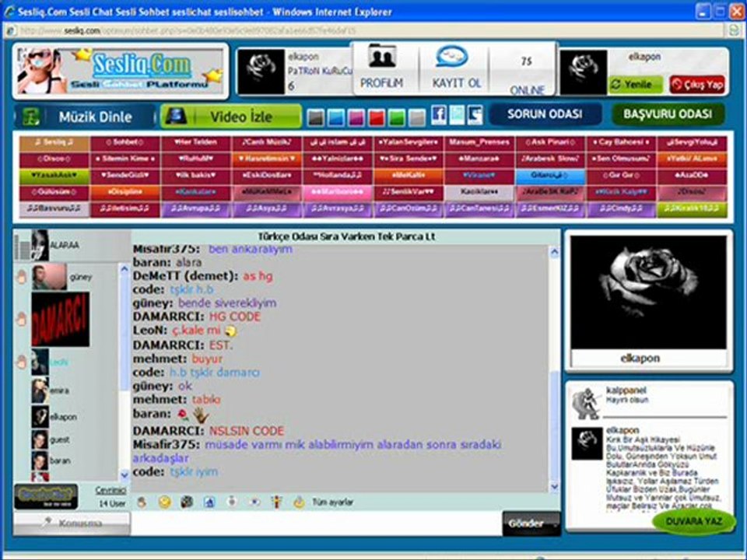The height and width of the screenshot is (560, 747).
Task: Select the red theme color swatch
Action: tap(377, 117)
